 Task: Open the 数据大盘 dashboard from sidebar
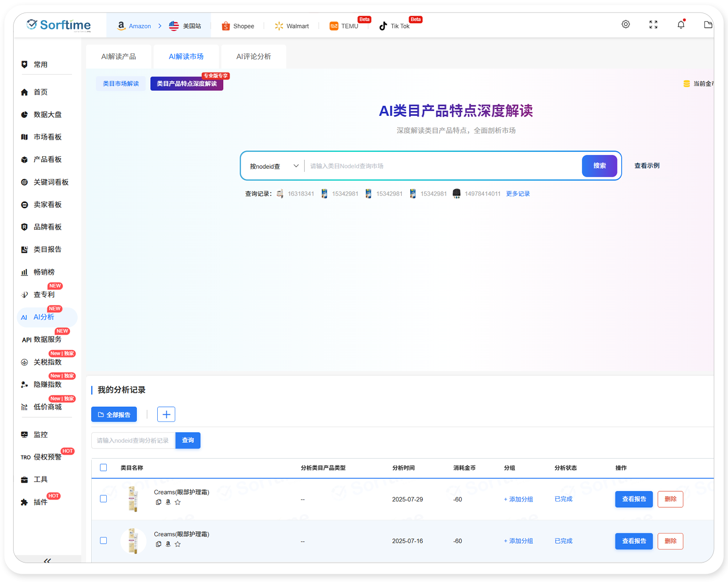pos(46,114)
